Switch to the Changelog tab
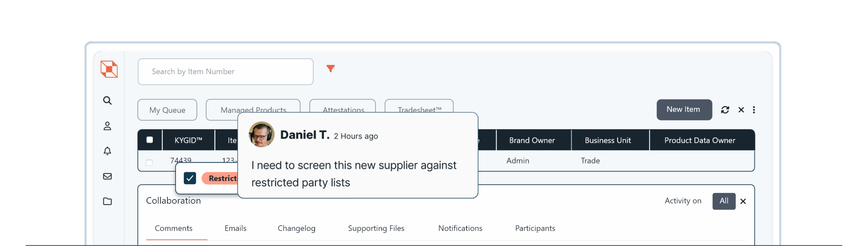The height and width of the screenshot is (246, 868). click(x=296, y=228)
